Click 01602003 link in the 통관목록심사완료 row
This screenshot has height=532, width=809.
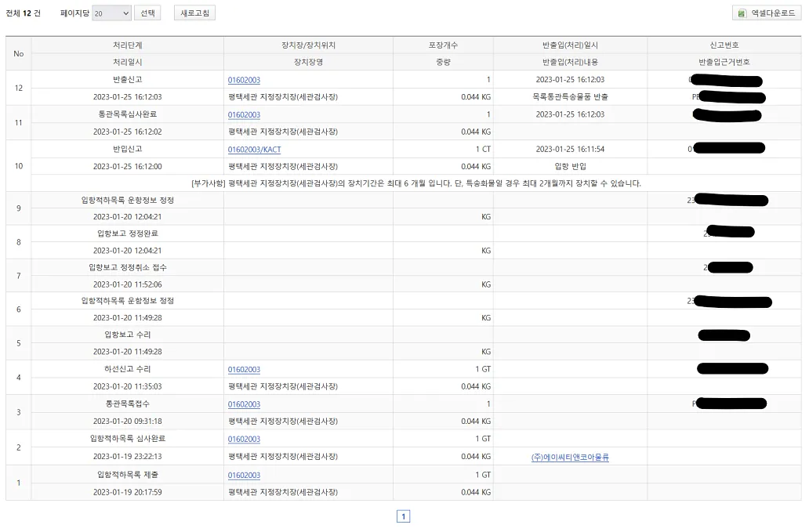(x=244, y=114)
